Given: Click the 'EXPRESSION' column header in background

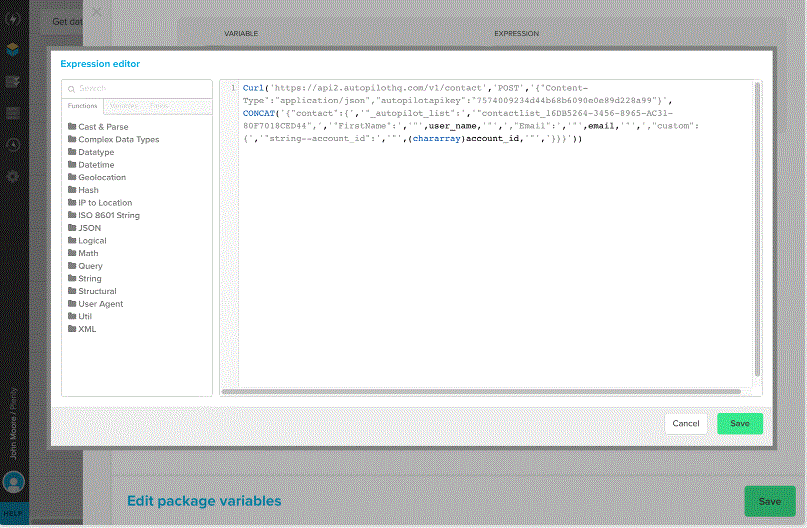Looking at the screenshot, I should coord(516,33).
